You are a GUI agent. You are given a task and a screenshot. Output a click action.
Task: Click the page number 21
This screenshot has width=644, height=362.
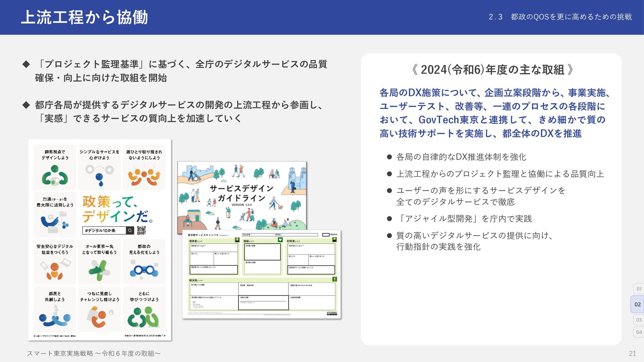pyautogui.click(x=632, y=353)
